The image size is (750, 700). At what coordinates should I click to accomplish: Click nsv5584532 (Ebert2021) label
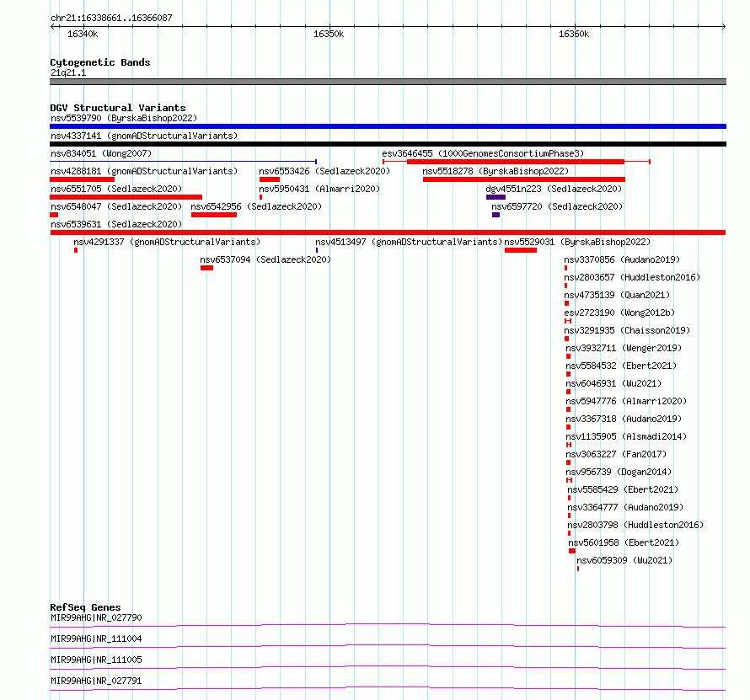click(621, 366)
